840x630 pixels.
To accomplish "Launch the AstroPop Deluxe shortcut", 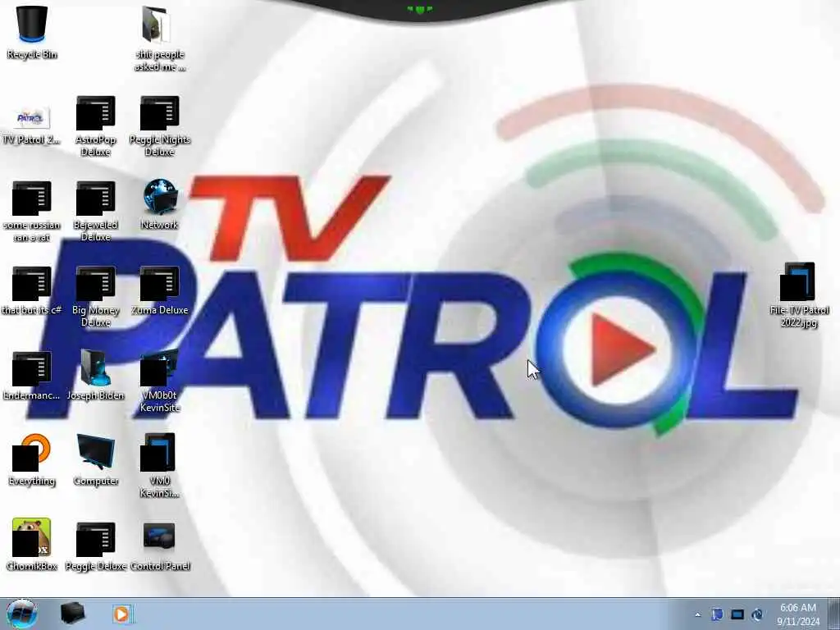I will pos(95,126).
